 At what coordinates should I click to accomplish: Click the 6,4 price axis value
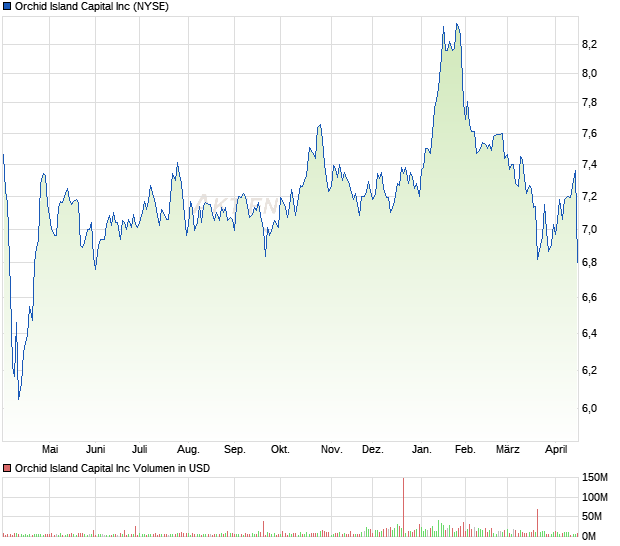pyautogui.click(x=589, y=333)
